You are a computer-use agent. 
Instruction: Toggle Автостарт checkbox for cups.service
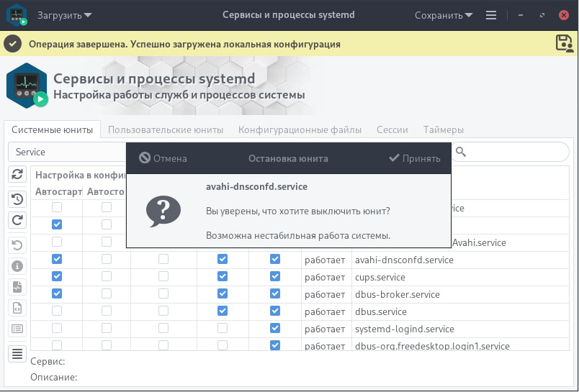[57, 277]
